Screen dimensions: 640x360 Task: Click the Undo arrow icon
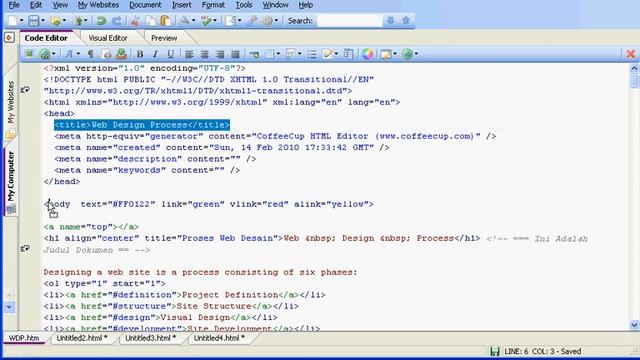100,20
